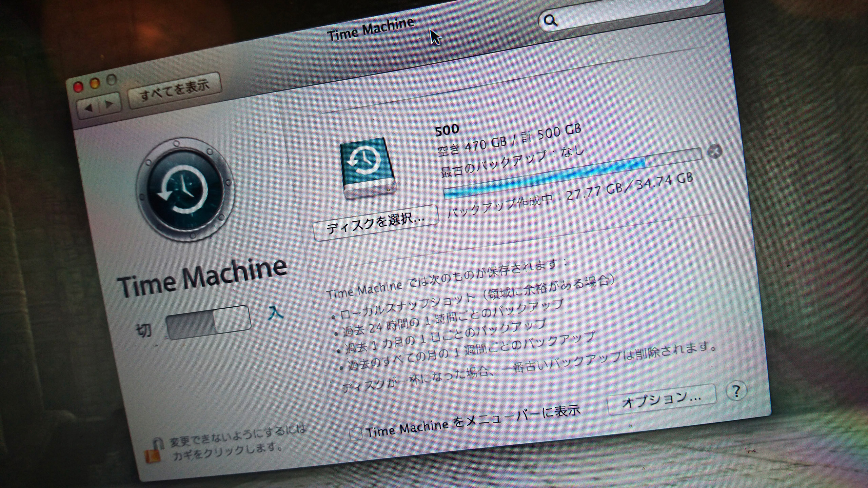The width and height of the screenshot is (868, 488).
Task: Click the text '空き 470 GB / 計 500 GB'
Action: 509,140
